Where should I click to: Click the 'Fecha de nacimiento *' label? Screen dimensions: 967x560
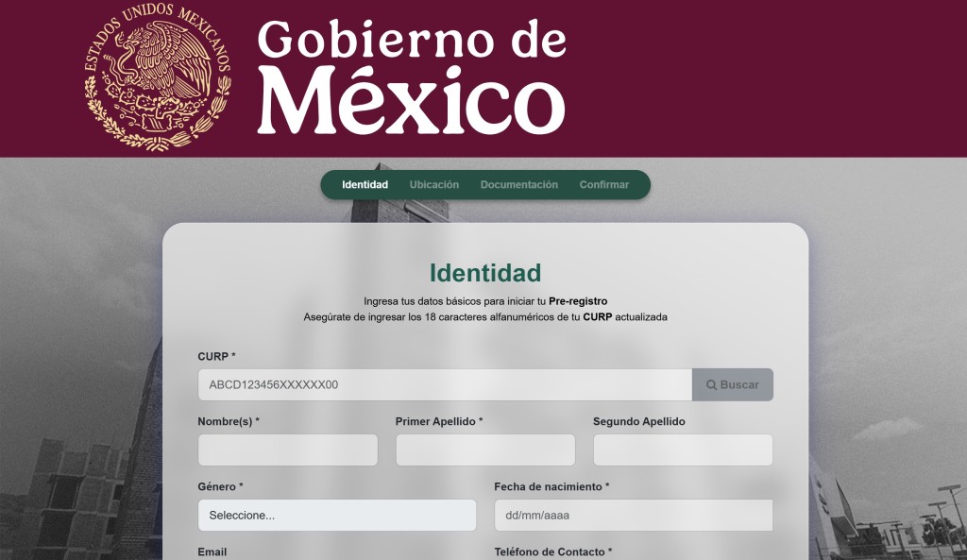[551, 486]
